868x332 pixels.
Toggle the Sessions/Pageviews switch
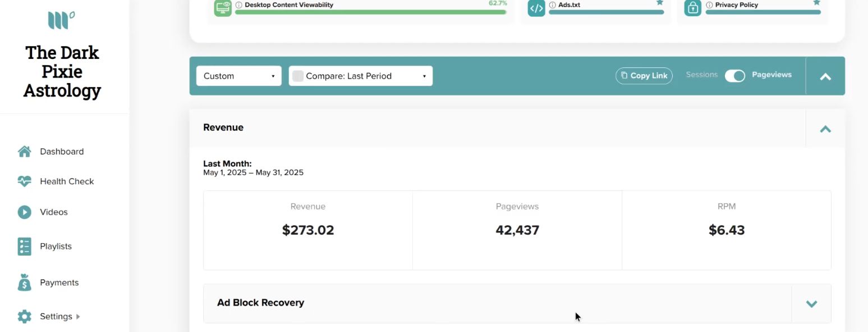(x=734, y=76)
